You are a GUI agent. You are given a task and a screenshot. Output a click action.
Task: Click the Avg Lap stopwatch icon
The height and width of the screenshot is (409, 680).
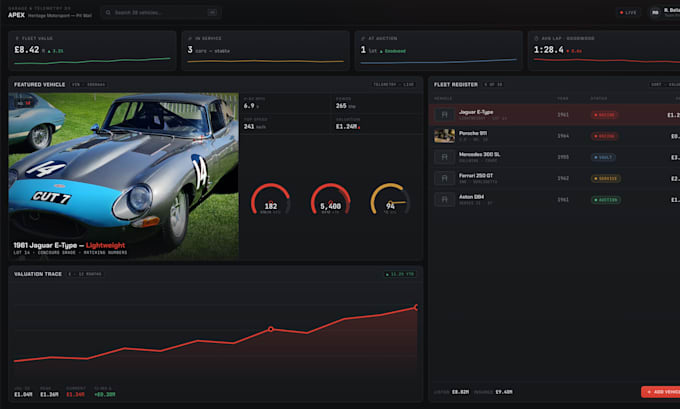(x=536, y=38)
